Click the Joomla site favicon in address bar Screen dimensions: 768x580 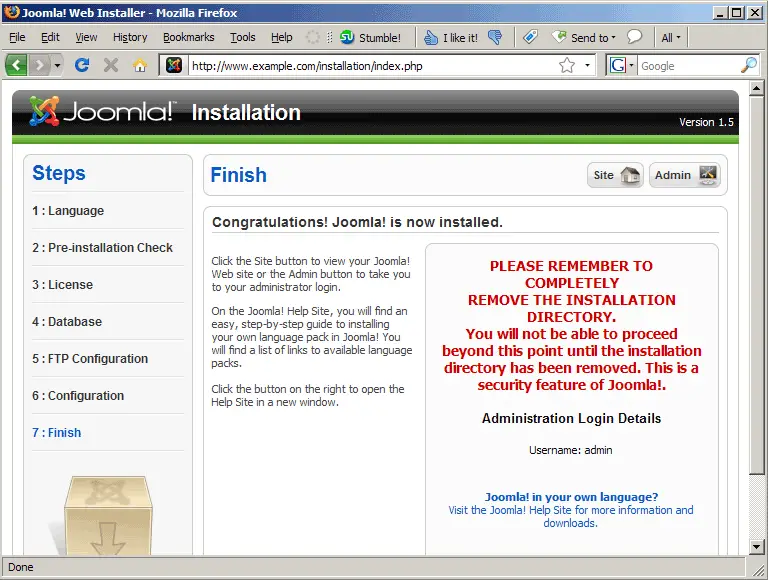(x=174, y=65)
